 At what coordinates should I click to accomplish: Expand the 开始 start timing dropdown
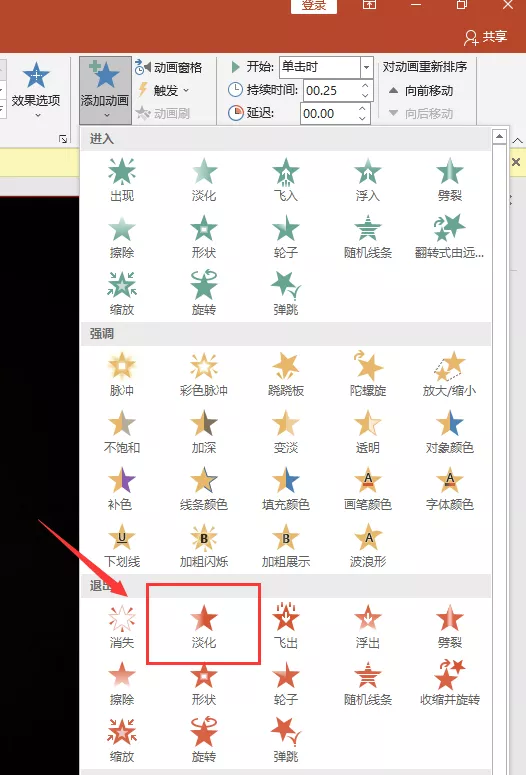(366, 67)
